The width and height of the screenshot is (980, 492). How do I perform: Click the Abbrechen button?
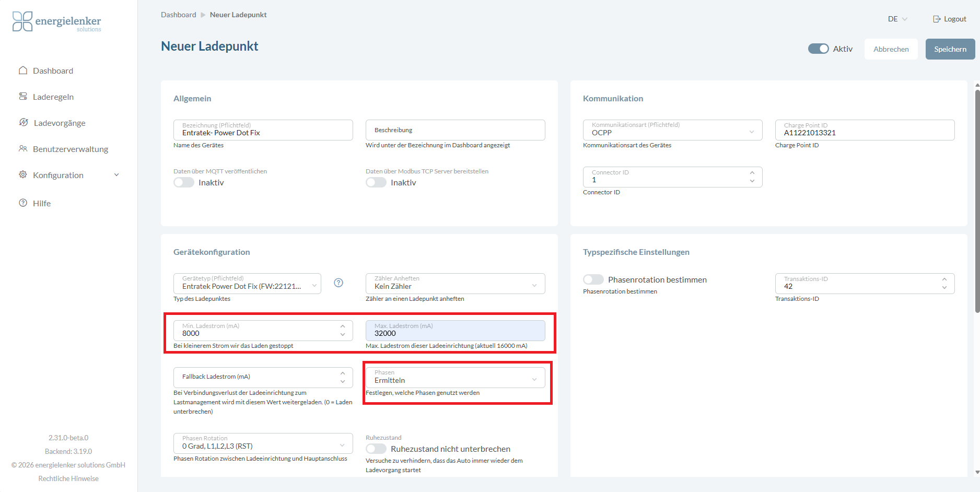891,49
